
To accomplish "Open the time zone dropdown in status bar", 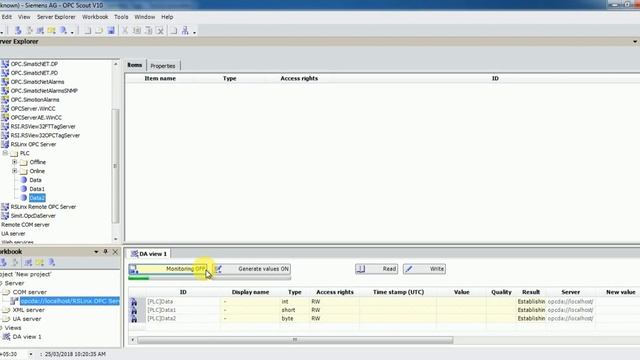I will (x=30, y=354).
